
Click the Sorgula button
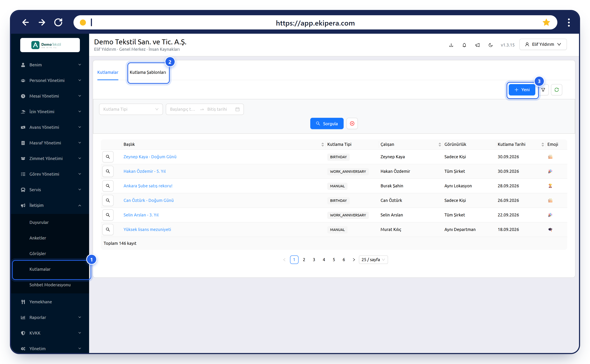pyautogui.click(x=327, y=123)
